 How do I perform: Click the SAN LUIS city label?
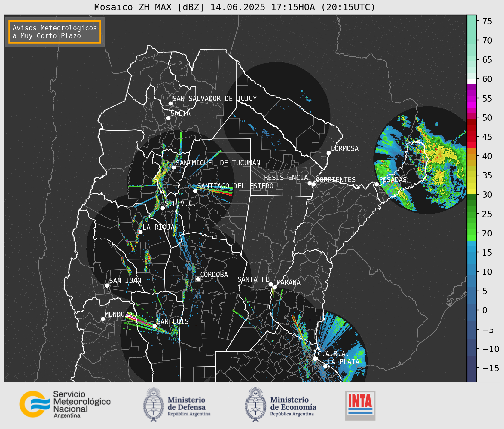173,321
